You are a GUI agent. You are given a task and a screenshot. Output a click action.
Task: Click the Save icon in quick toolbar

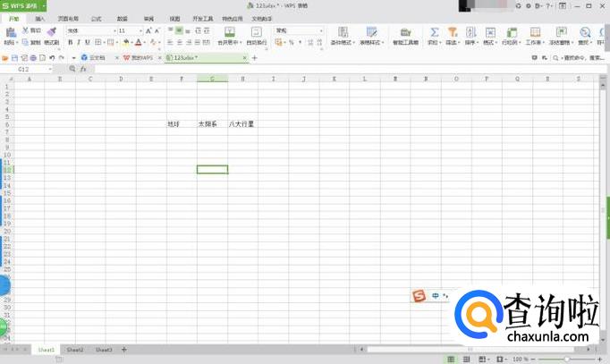point(15,57)
